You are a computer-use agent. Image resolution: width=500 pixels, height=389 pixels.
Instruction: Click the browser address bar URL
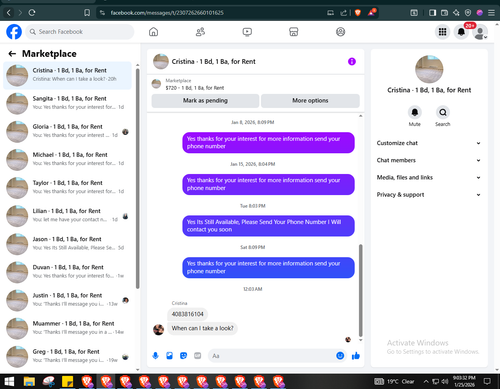click(167, 13)
